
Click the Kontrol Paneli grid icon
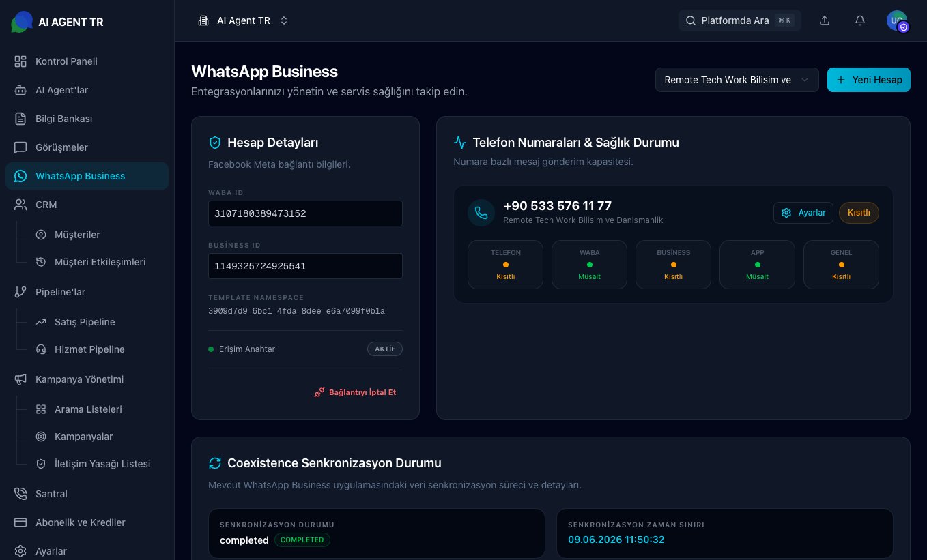20,61
